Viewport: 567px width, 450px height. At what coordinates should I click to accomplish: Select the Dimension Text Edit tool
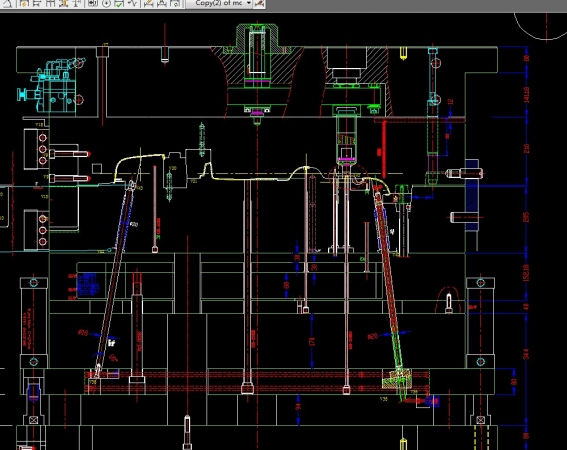click(162, 3)
